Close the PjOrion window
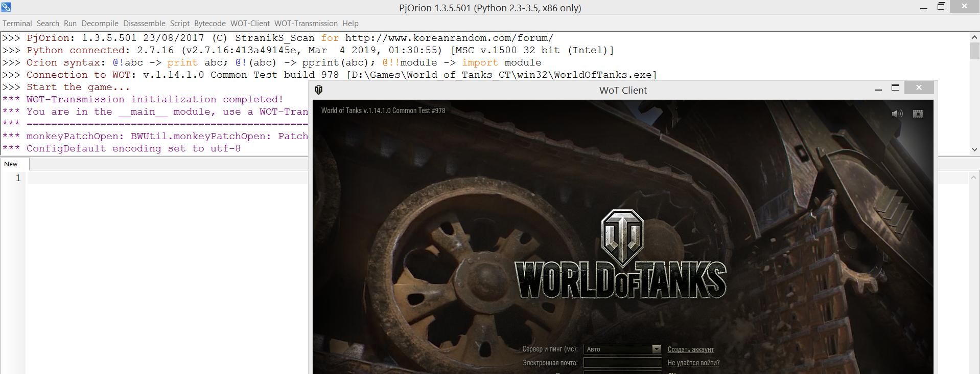The image size is (980, 374). point(964,7)
